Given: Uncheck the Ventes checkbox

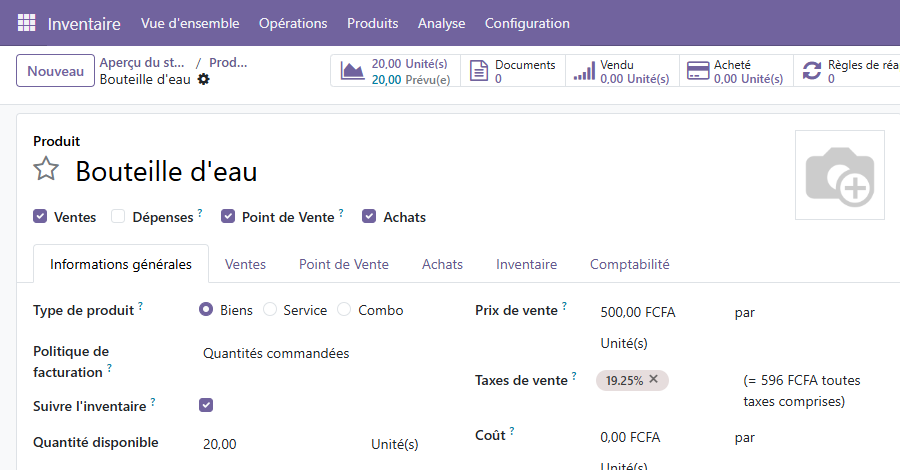Looking at the screenshot, I should point(40,216).
